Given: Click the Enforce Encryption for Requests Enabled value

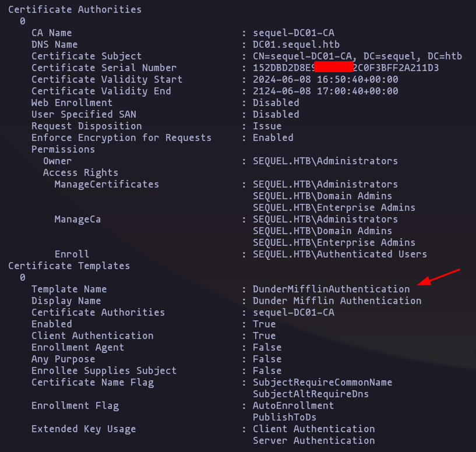Looking at the screenshot, I should [273, 137].
